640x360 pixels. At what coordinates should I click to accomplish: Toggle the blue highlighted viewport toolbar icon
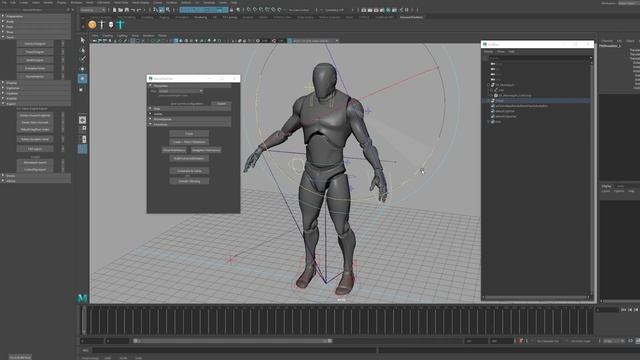pos(176,41)
